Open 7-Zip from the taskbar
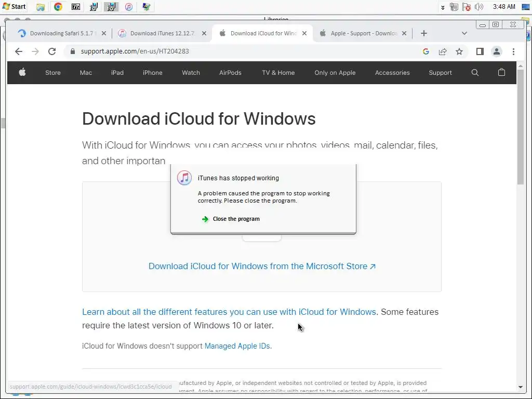 76,7
